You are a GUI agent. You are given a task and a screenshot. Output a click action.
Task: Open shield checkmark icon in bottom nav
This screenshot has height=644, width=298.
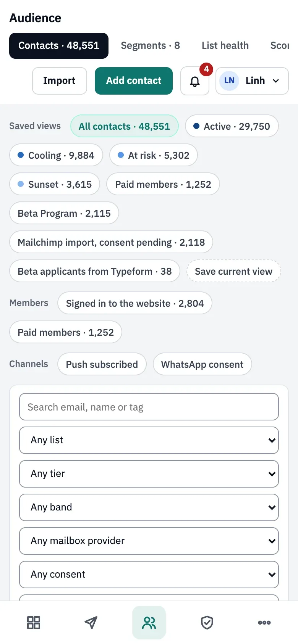(x=207, y=623)
